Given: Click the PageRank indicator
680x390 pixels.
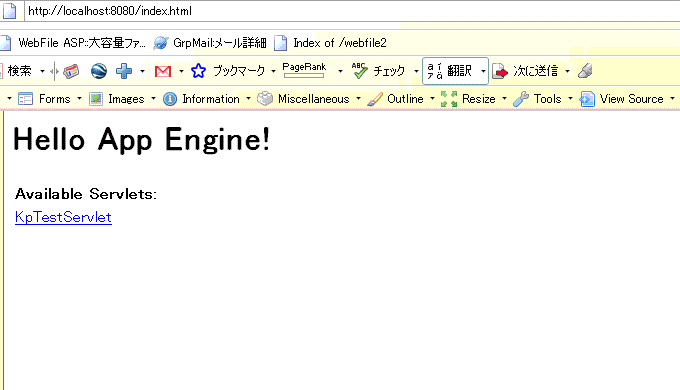Looking at the screenshot, I should click(x=304, y=70).
